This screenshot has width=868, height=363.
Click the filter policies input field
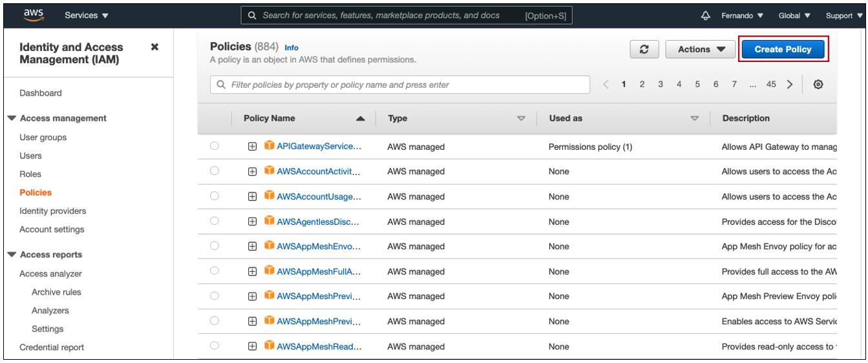pos(400,85)
